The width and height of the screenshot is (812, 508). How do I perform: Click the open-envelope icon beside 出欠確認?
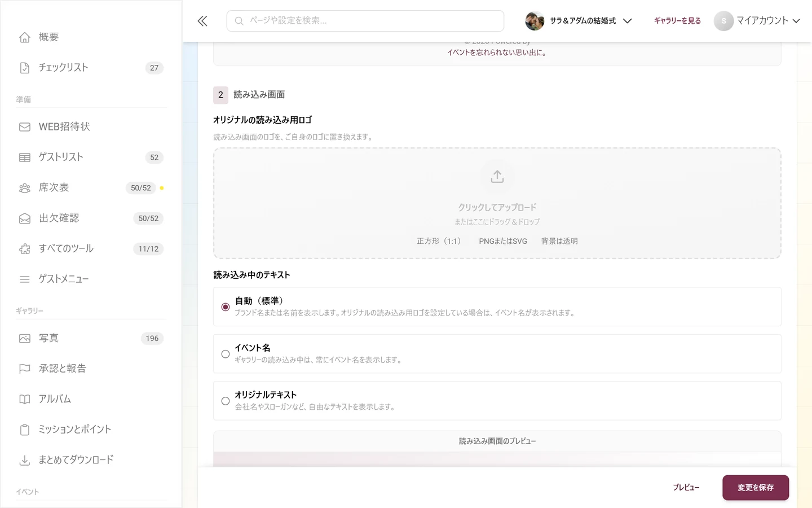pyautogui.click(x=25, y=218)
